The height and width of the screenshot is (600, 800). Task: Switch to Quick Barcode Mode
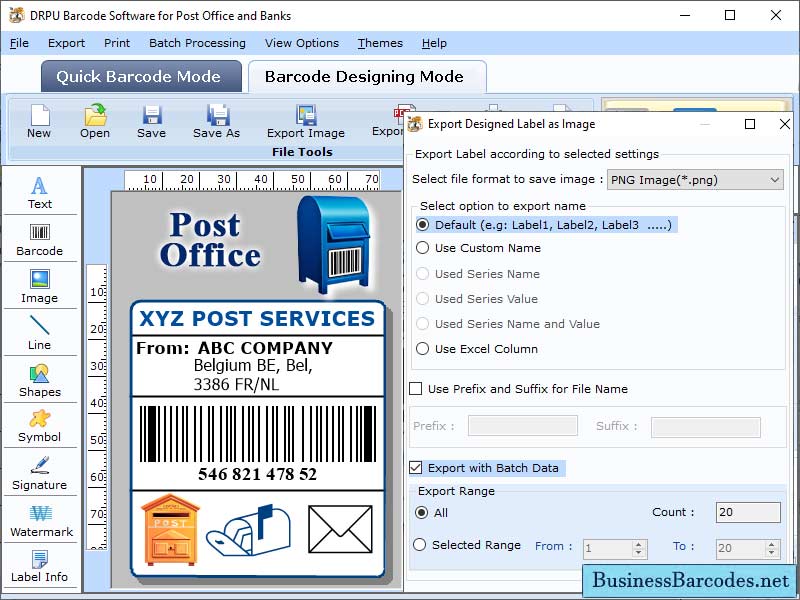pos(140,76)
